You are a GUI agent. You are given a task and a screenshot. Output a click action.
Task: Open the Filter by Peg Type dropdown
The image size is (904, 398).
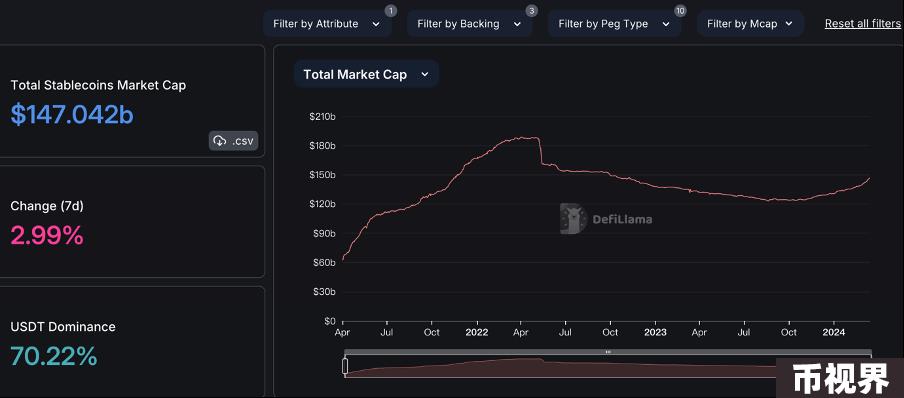click(x=614, y=24)
